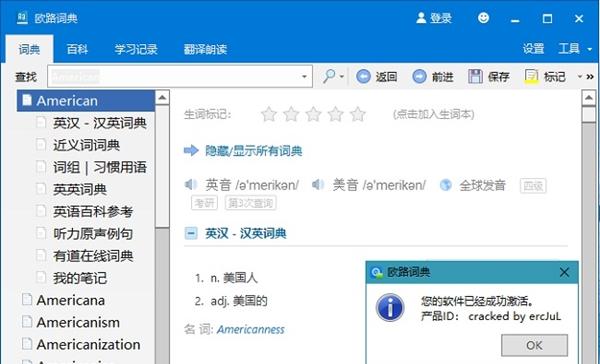600x364 pixels.
Task: Click the 四级 tag badge
Action: point(533,186)
